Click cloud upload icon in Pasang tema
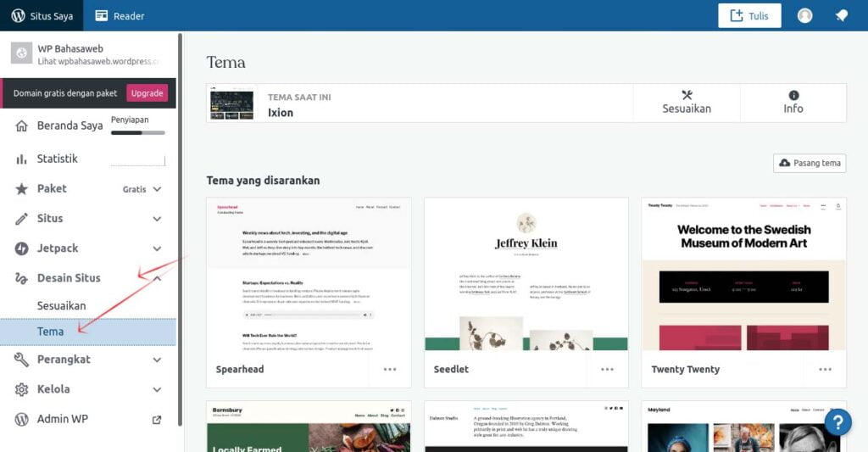Viewport: 868px width, 452px height. [784, 163]
